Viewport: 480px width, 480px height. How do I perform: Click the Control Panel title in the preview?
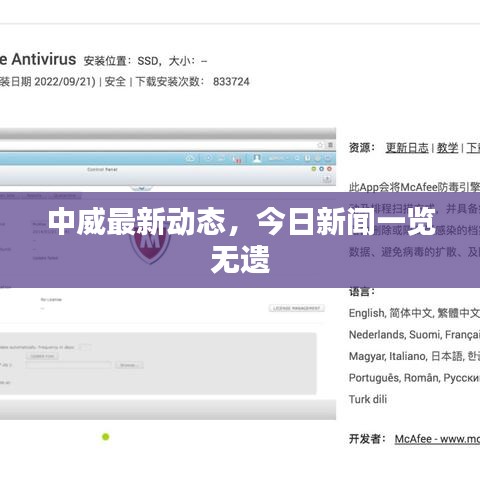pos(102,170)
